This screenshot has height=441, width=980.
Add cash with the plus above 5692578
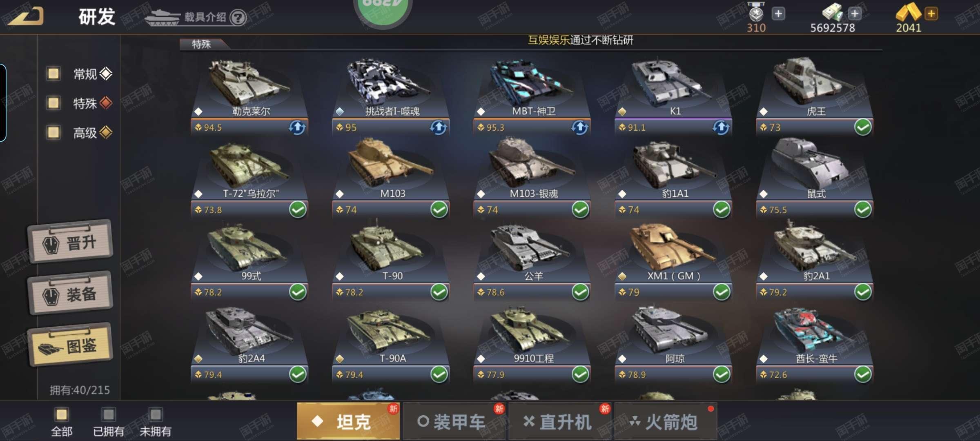point(854,13)
